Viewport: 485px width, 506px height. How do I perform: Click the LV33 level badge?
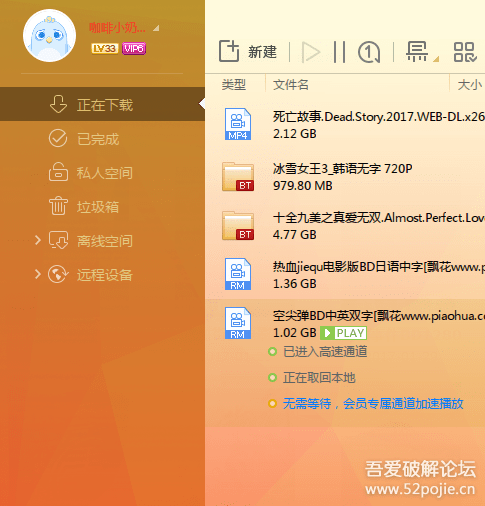[x=105, y=49]
